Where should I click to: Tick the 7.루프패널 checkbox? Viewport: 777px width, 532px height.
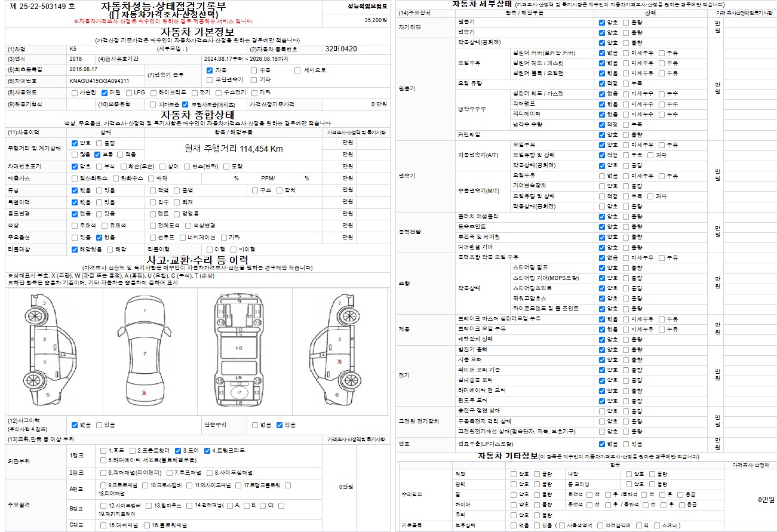tap(170, 472)
